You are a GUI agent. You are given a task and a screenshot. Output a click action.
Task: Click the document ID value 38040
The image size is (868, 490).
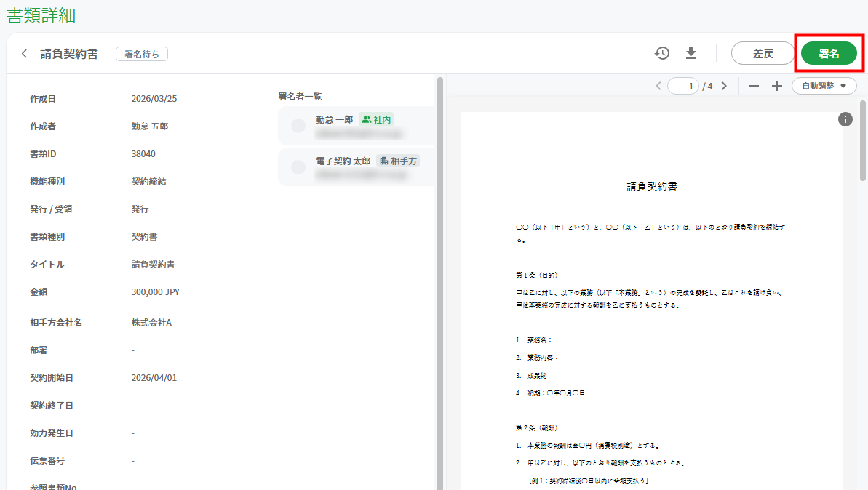coord(143,153)
